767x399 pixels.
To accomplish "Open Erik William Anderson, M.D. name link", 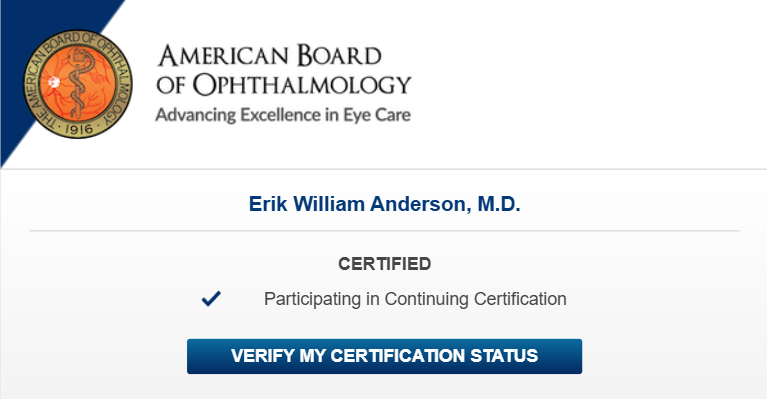I will [x=384, y=204].
